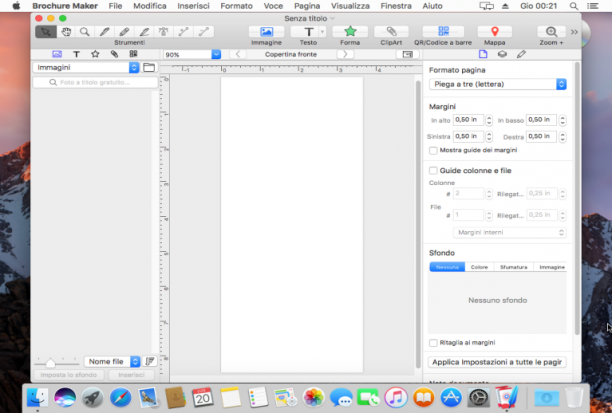Go to next page arrow button
Screen dimensions: 612x413
(x=345, y=54)
